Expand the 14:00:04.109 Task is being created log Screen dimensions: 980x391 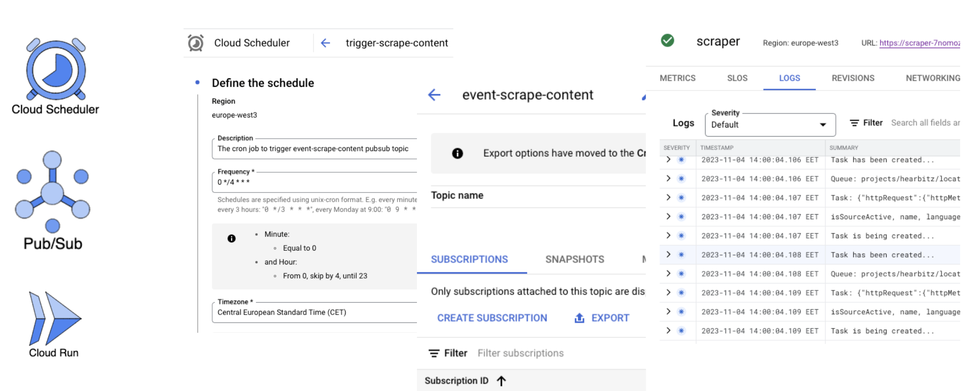tap(668, 330)
